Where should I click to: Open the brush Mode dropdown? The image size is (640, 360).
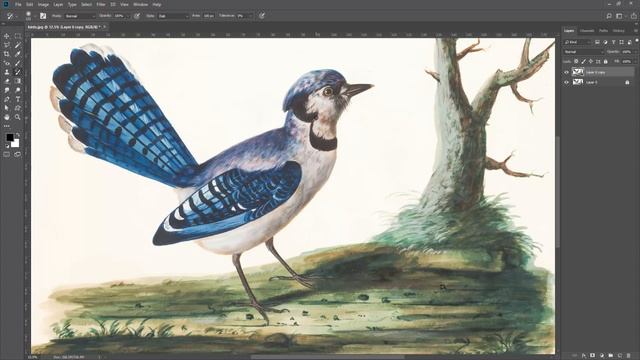click(80, 16)
